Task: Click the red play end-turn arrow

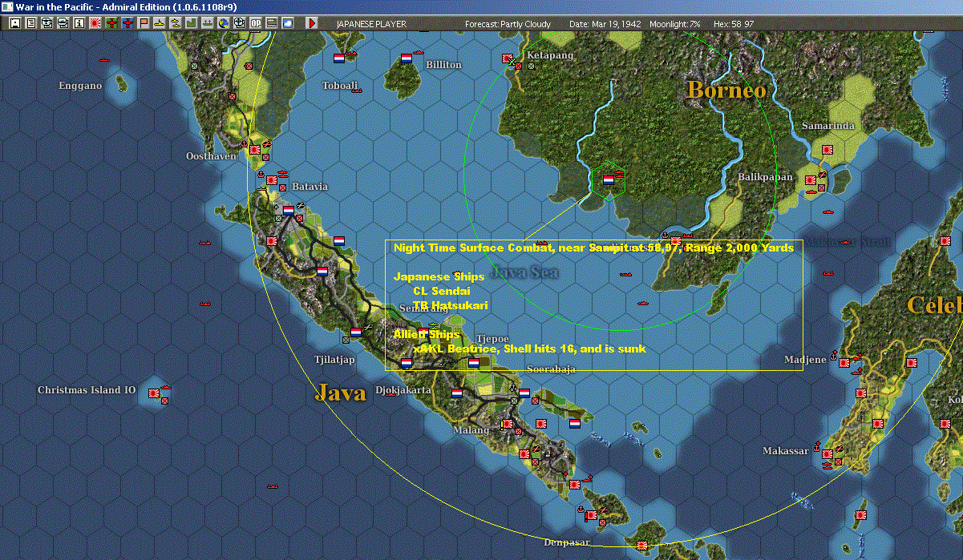Action: 311,23
